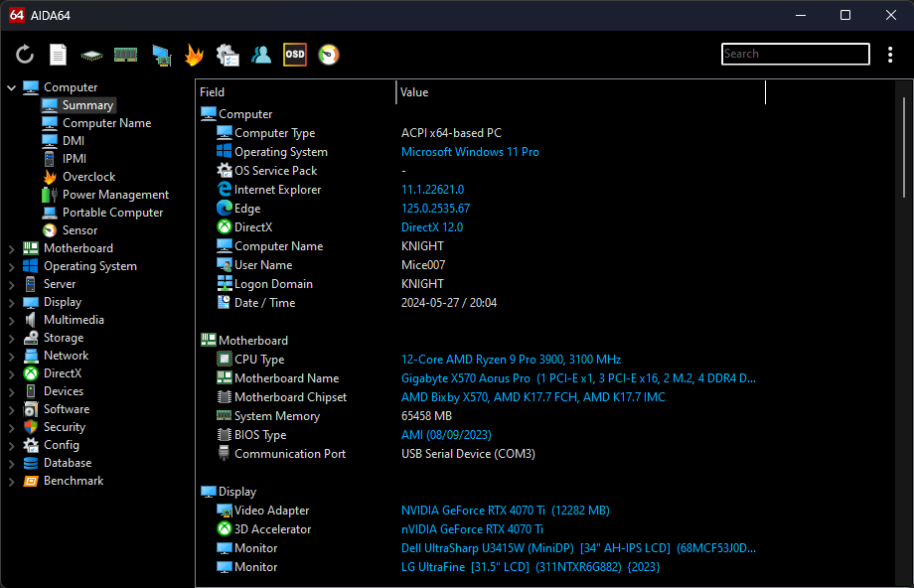Expand the Storage tree node

point(12,338)
